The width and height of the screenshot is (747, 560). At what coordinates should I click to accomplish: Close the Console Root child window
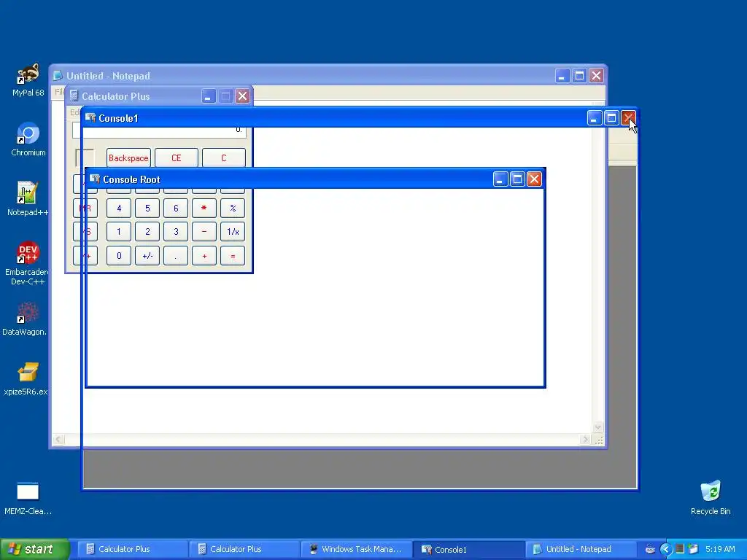coord(535,179)
